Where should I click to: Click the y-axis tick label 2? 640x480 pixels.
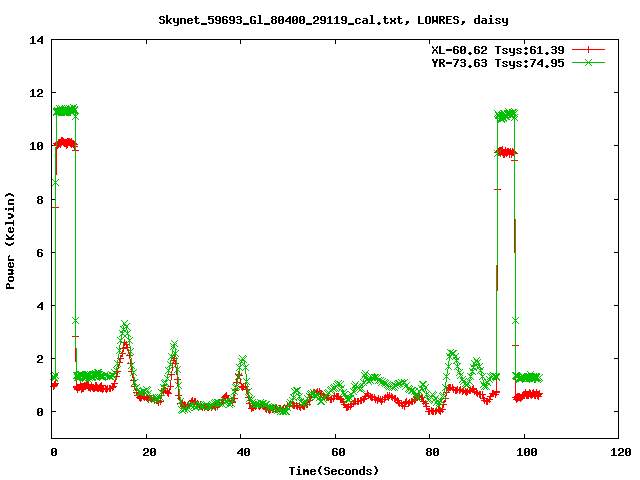point(40,359)
